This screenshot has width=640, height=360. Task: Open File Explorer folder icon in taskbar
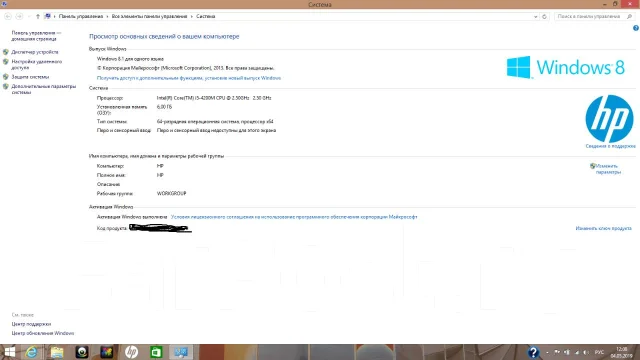pos(57,352)
